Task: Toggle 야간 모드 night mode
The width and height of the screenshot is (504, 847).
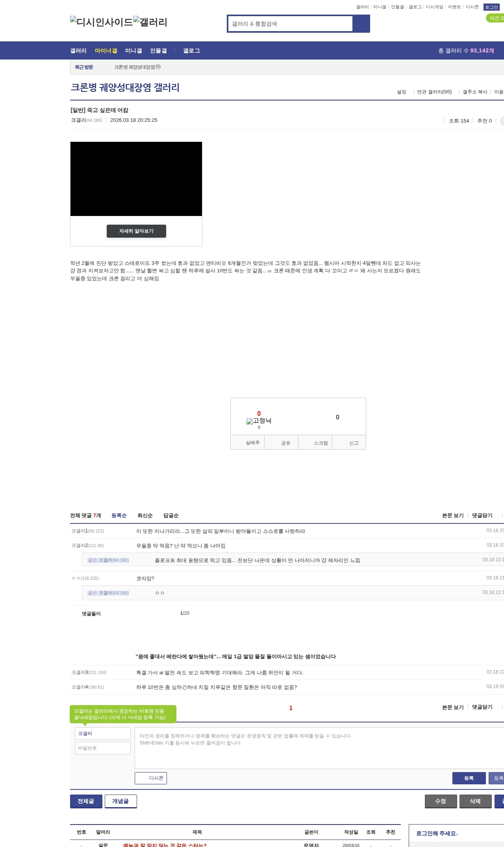Action: pos(495,19)
